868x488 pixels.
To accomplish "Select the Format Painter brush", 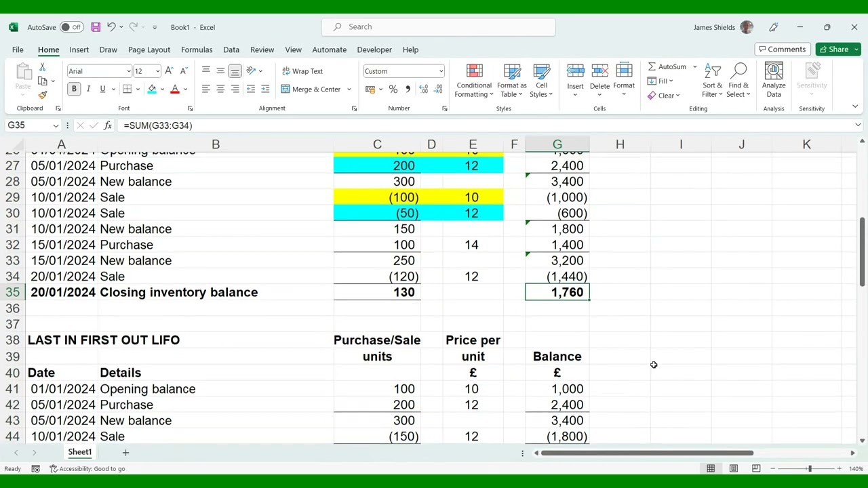I will coord(42,96).
